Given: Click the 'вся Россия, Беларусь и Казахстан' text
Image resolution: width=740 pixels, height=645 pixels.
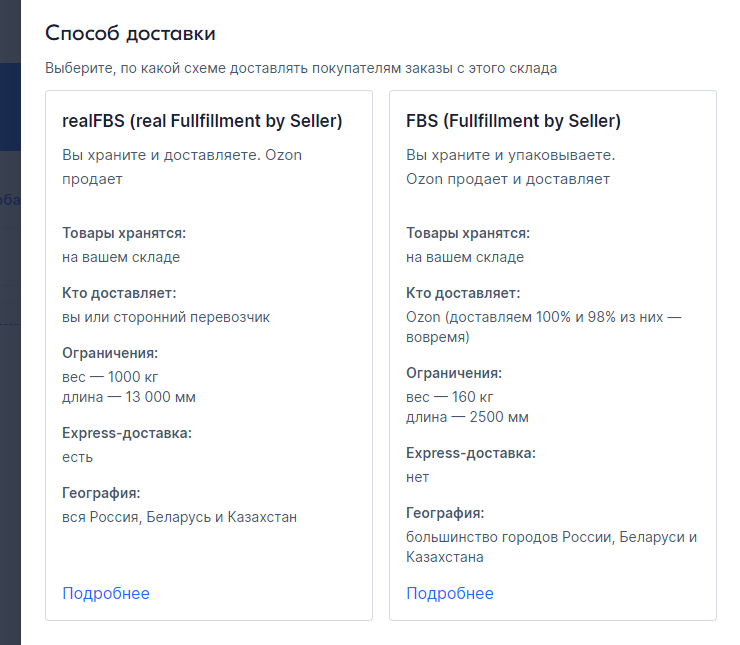Looking at the screenshot, I should 180,517.
